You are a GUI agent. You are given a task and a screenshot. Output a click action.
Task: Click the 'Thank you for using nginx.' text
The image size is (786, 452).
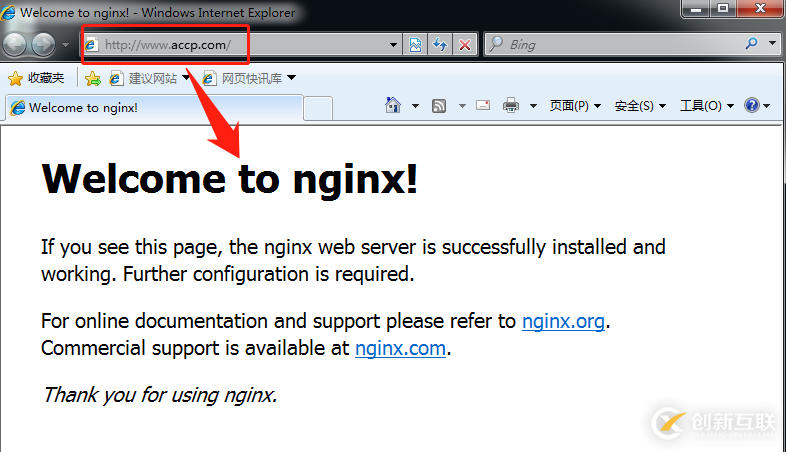(159, 395)
